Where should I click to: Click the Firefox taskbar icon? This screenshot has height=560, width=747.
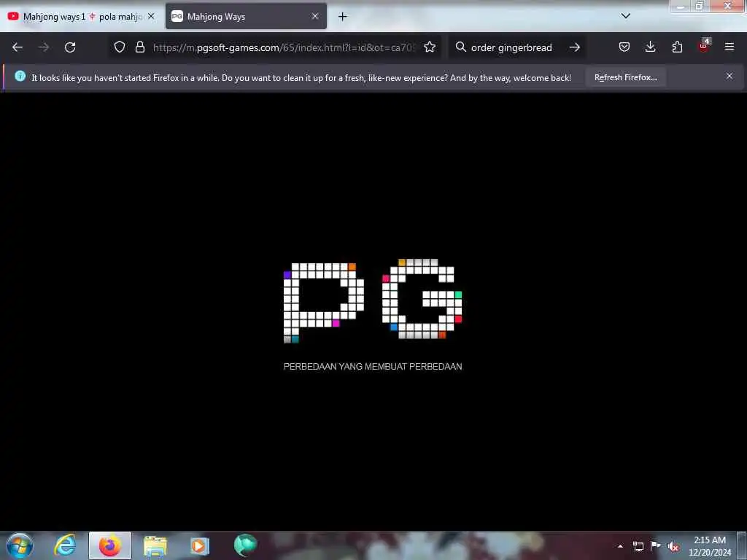[110, 545]
